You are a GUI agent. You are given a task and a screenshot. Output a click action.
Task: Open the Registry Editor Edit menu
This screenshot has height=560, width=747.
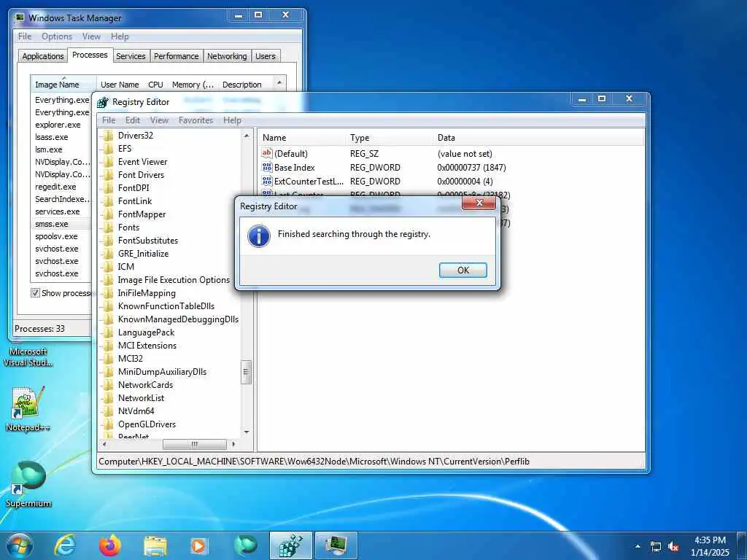tap(133, 120)
